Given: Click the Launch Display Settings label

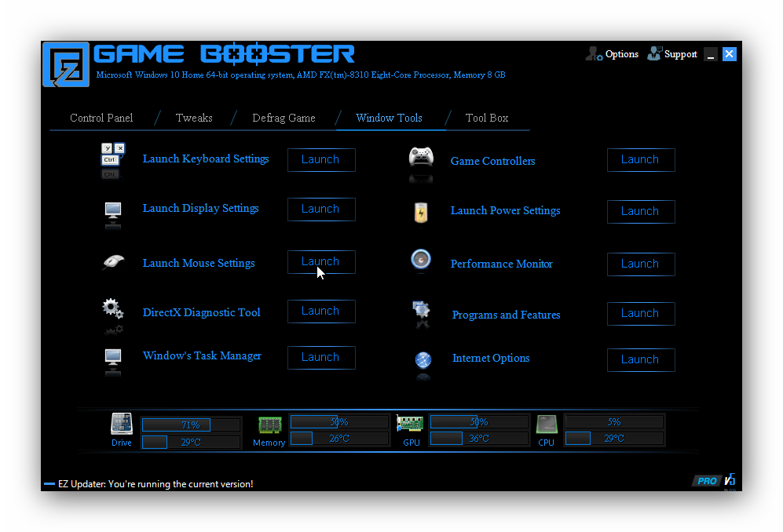Looking at the screenshot, I should point(201,208).
